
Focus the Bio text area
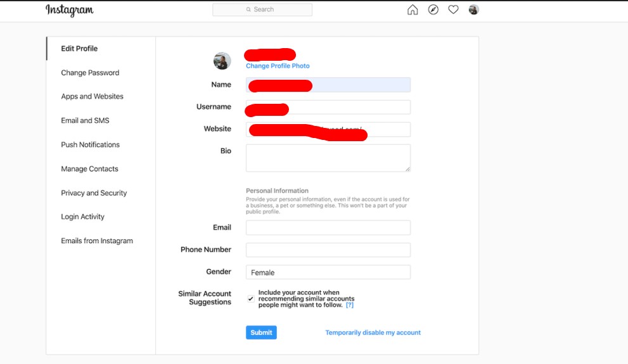pos(328,158)
